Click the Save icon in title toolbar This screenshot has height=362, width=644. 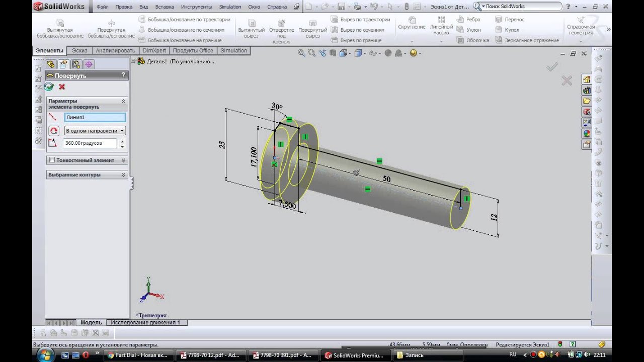tap(341, 7)
